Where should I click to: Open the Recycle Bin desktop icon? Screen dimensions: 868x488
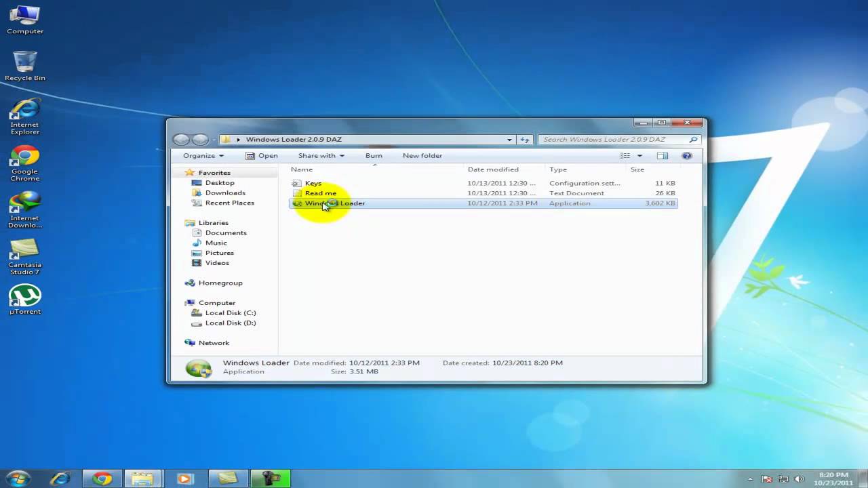coord(25,66)
